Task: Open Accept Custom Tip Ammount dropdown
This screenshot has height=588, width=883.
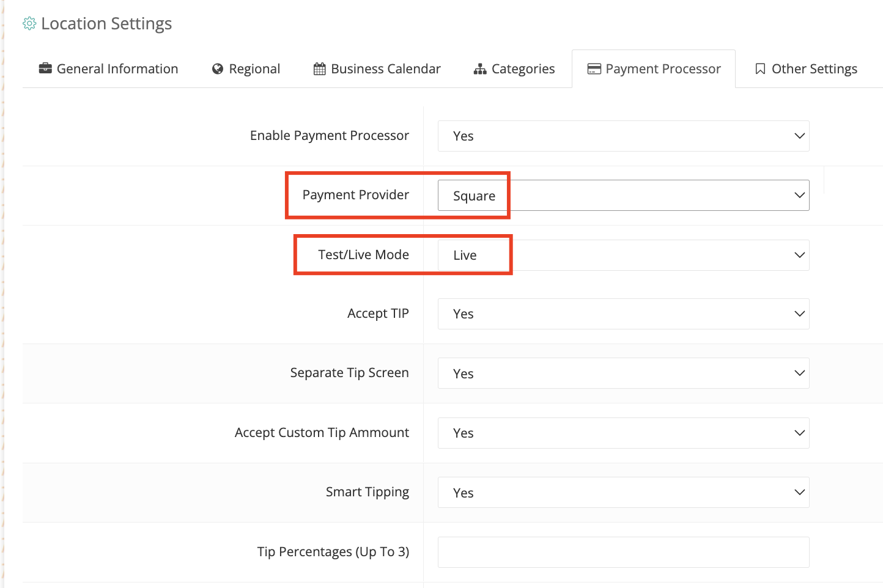Action: tap(624, 433)
